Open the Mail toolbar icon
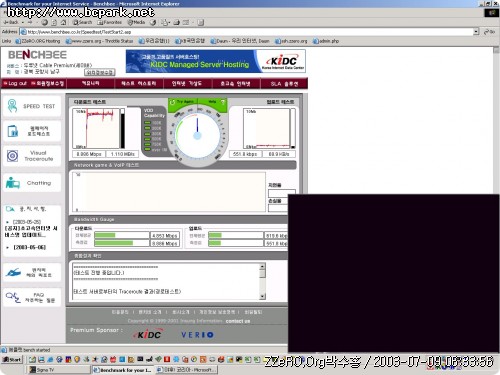The height and width of the screenshot is (375, 500). (x=165, y=22)
